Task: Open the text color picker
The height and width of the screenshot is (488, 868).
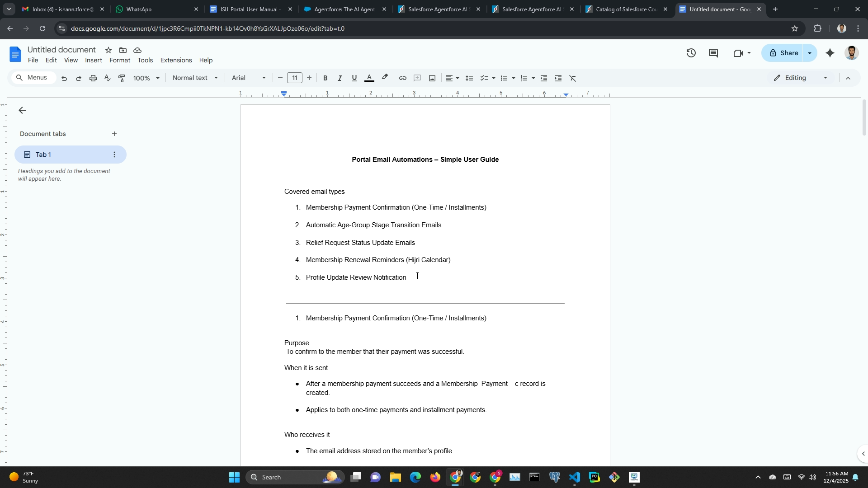Action: pyautogui.click(x=369, y=78)
